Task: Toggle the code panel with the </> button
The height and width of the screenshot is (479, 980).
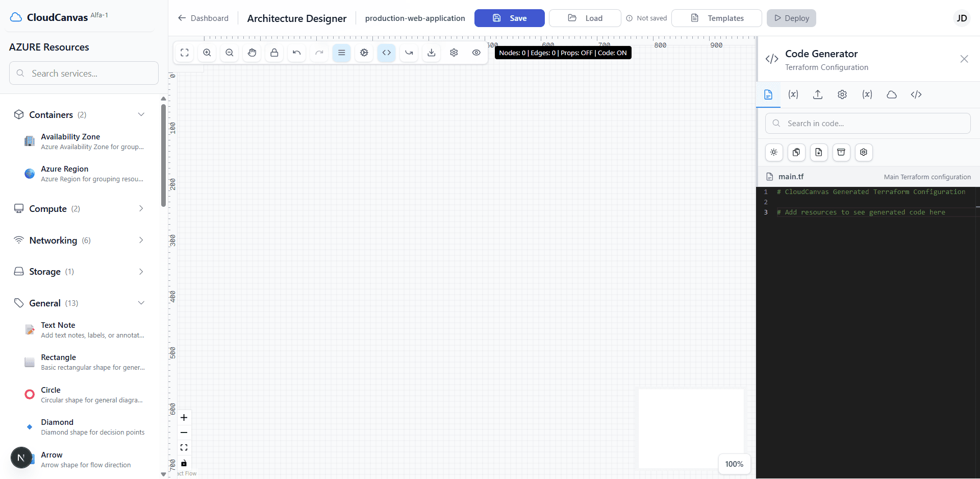Action: click(386, 53)
